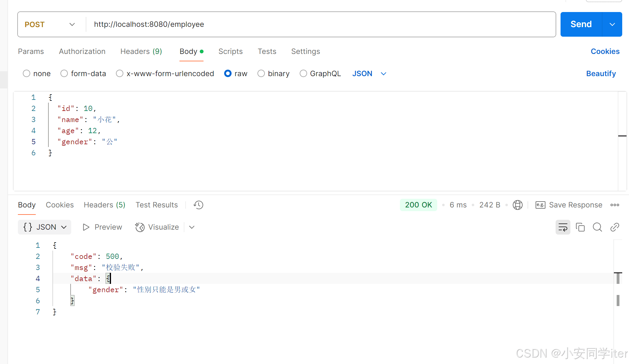This screenshot has height=364, width=629.
Task: Click the response size 242 B
Action: [490, 205]
